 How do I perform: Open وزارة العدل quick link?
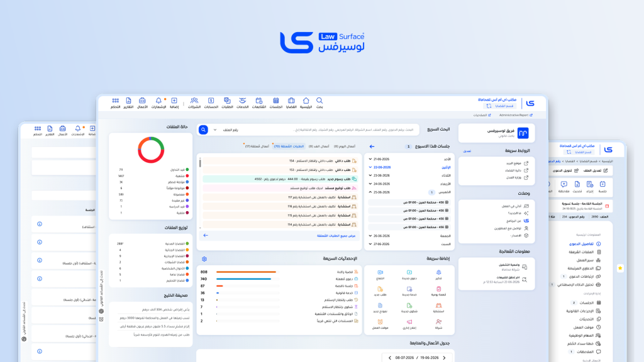click(x=517, y=177)
